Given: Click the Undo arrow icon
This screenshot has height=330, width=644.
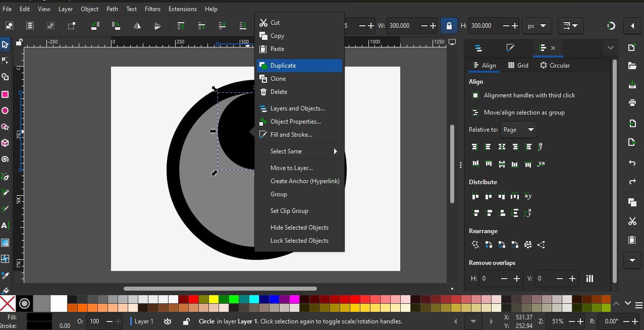Looking at the screenshot, I should (632, 163).
